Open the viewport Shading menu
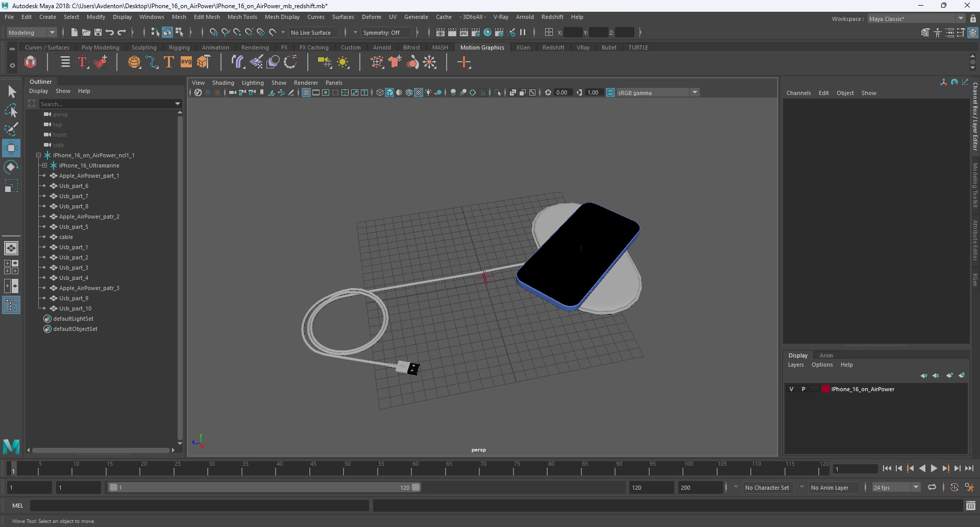This screenshot has height=527, width=980. [x=223, y=83]
